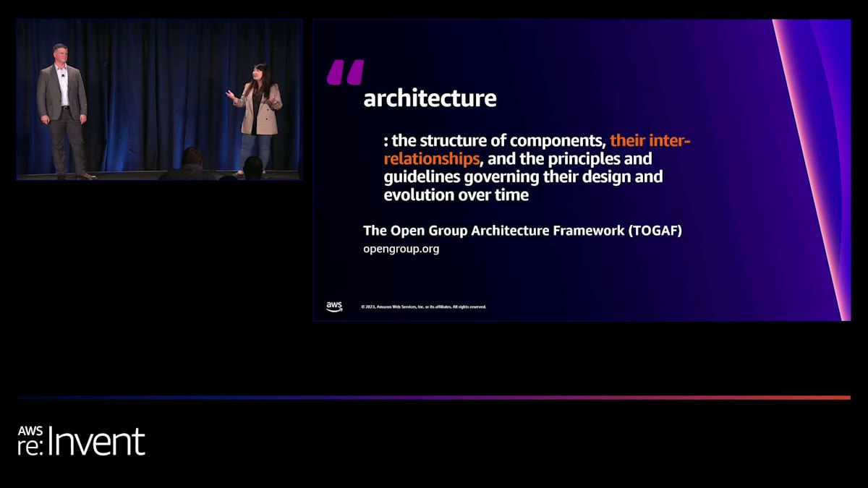Click 'The Open Group Architecture Framework (TOGAF)' line

[x=522, y=231]
